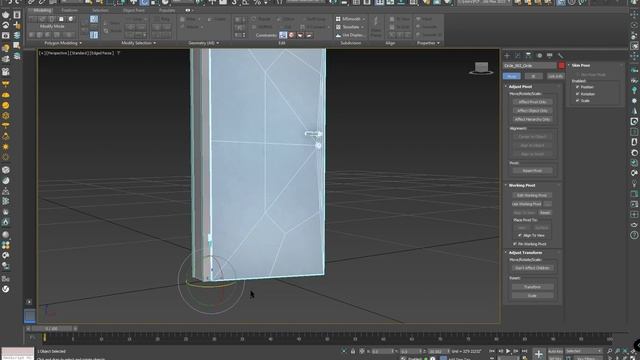Choose the third Constraints icon
640x360 pixels.
coord(300,36)
